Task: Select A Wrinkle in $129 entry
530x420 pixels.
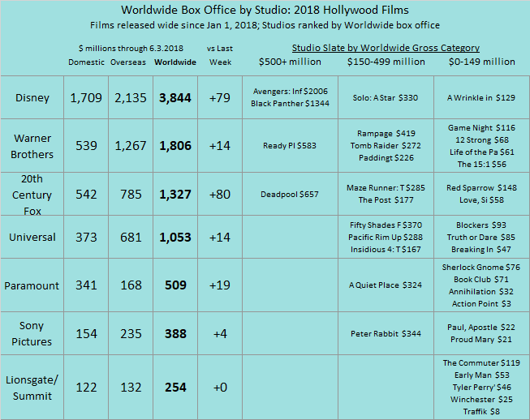Action: (x=481, y=98)
